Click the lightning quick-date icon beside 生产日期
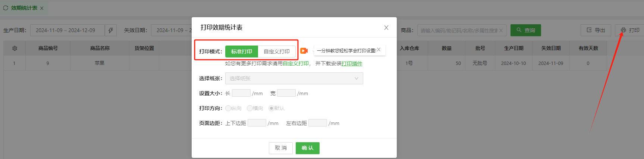This screenshot has width=644, height=159. 111,30
